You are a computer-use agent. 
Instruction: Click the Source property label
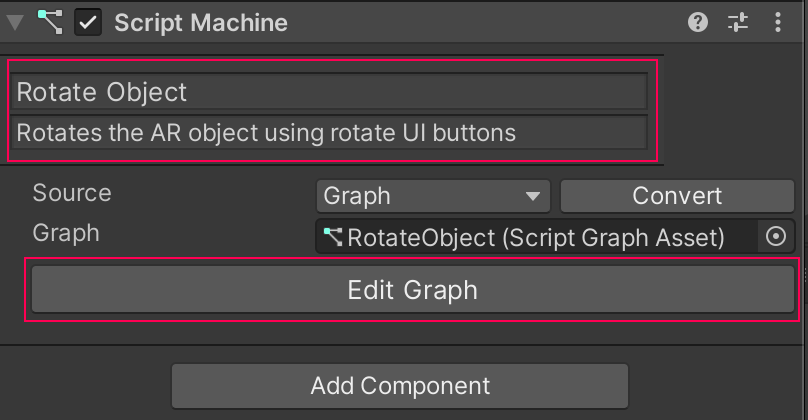pos(72,193)
